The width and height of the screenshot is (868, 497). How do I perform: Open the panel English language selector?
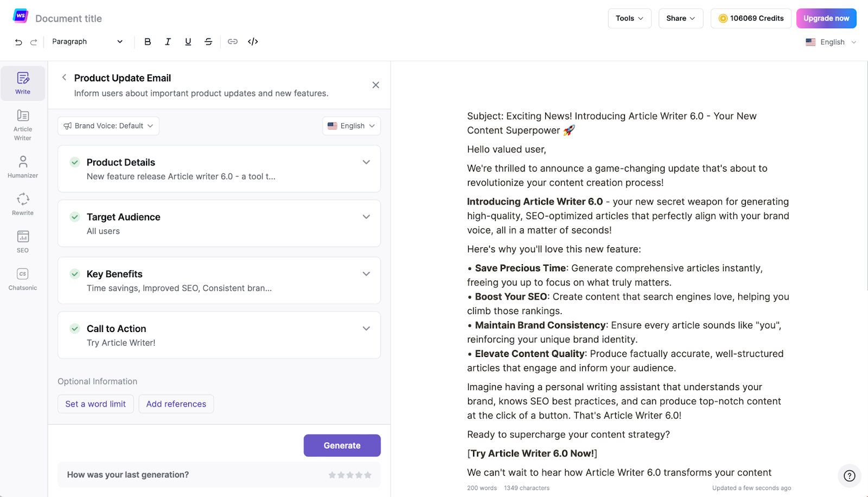click(352, 126)
